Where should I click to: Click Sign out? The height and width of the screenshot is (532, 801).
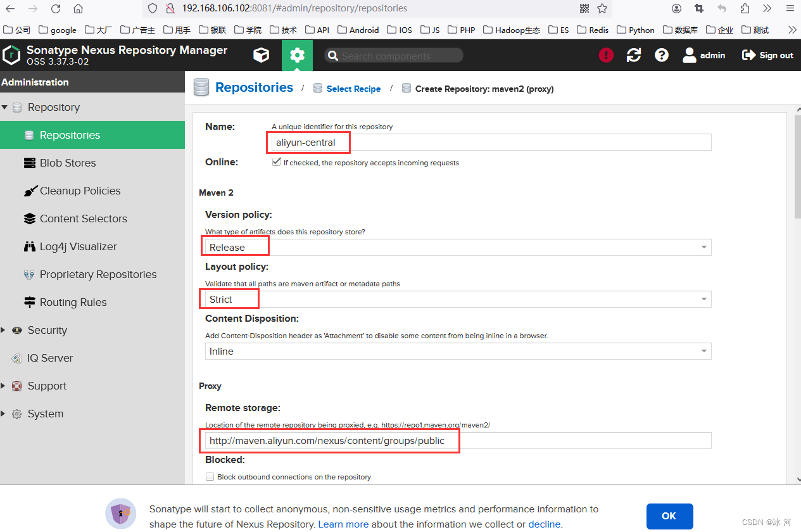tap(767, 56)
